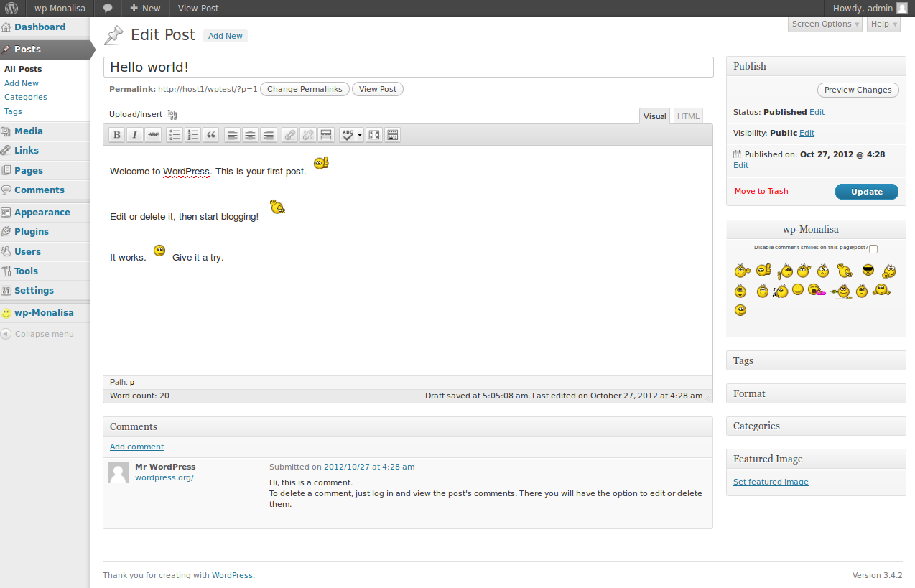Click Set featured image link
Image resolution: width=915 pixels, height=588 pixels.
pos(771,482)
